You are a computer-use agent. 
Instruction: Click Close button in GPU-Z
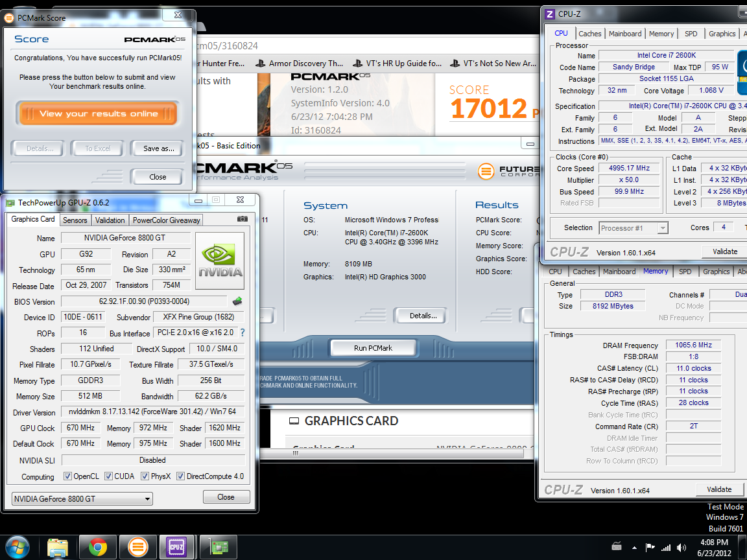[226, 497]
